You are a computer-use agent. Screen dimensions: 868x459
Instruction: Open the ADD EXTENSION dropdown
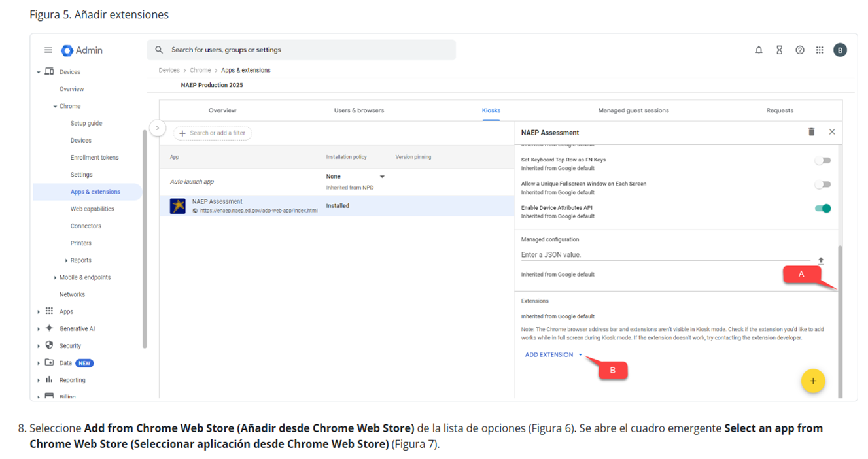pos(553,355)
